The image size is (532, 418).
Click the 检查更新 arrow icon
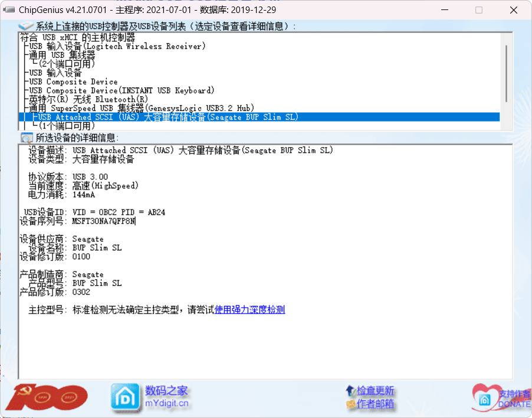(350, 391)
